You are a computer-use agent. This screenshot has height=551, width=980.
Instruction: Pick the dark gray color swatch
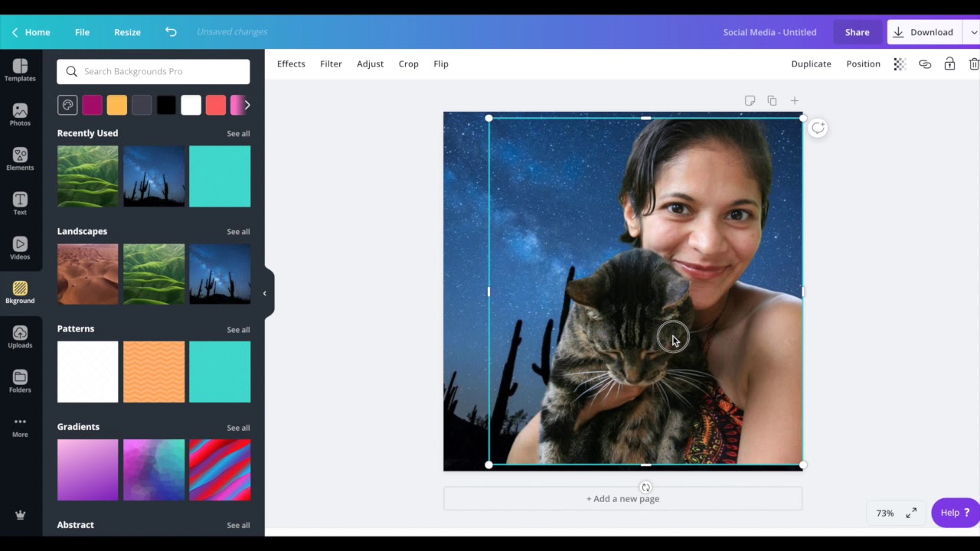[x=142, y=105]
